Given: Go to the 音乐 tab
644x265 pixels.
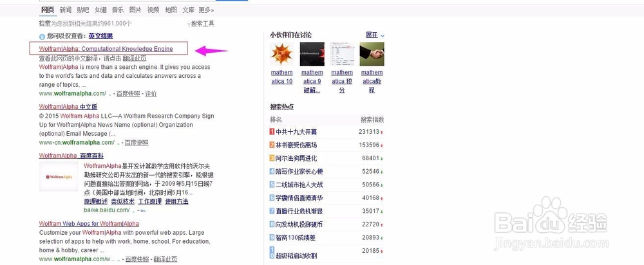Looking at the screenshot, I should point(117,10).
